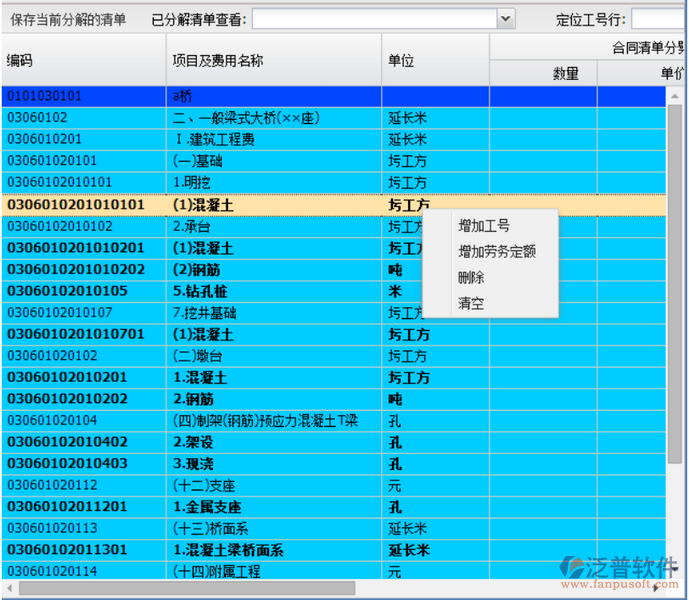Select row with code 03060102

pyautogui.click(x=84, y=118)
